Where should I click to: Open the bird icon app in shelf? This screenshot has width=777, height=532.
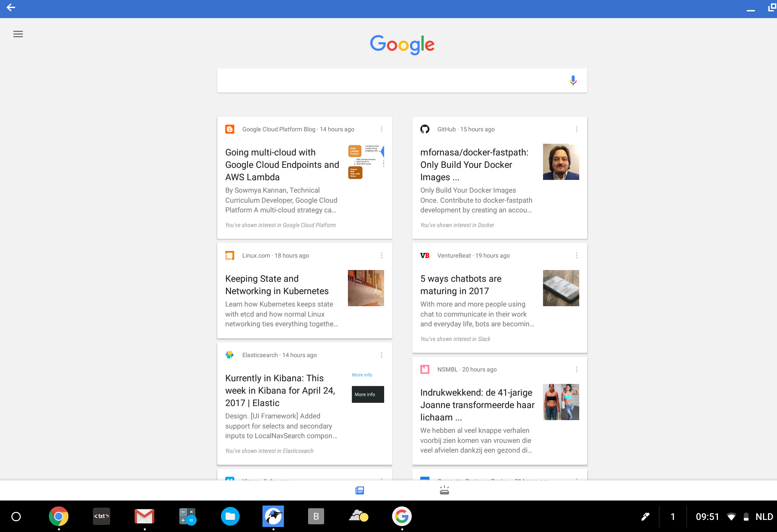[x=273, y=516]
